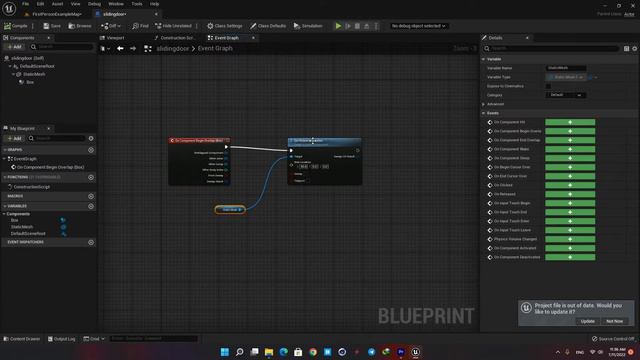The width and height of the screenshot is (640, 360).
Task: Add Physics Volume Changed event
Action: click(x=570, y=239)
